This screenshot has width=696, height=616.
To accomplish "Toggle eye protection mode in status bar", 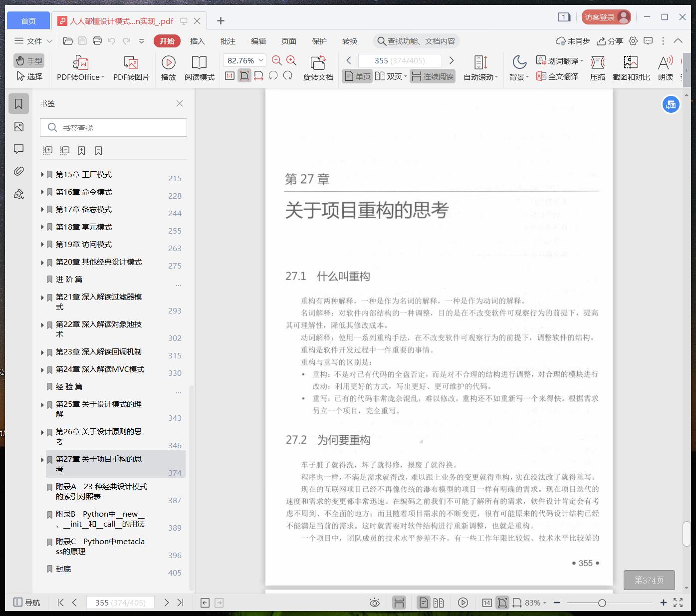I will coord(375,603).
